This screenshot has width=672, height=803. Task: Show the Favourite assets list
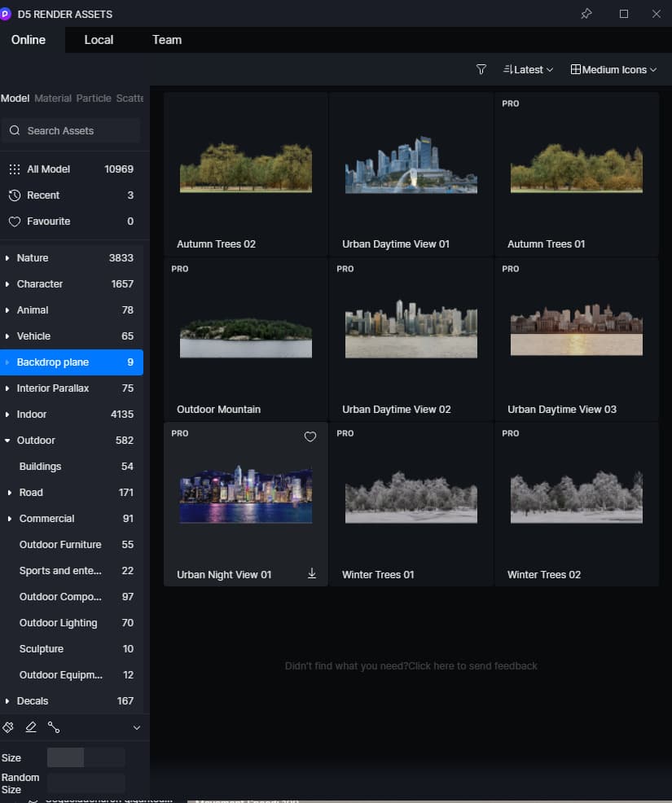click(48, 222)
